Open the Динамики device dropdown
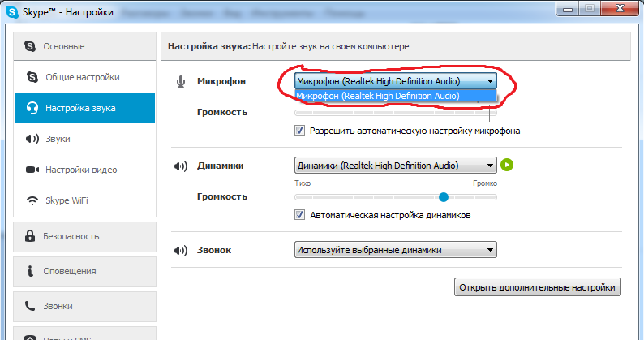644x340 pixels. (x=396, y=166)
